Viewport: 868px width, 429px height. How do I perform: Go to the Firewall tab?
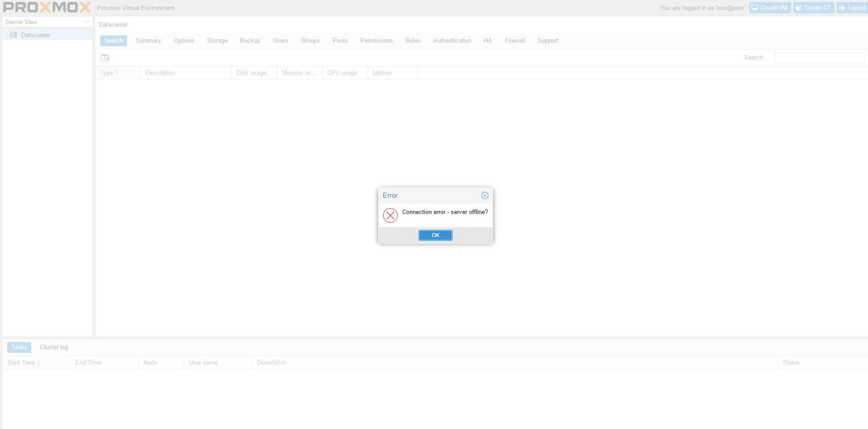tap(514, 41)
